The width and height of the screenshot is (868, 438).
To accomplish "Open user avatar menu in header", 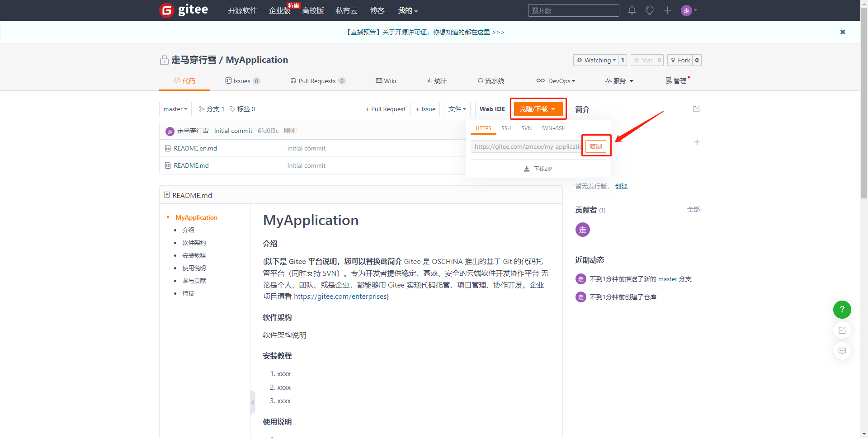I will point(689,10).
